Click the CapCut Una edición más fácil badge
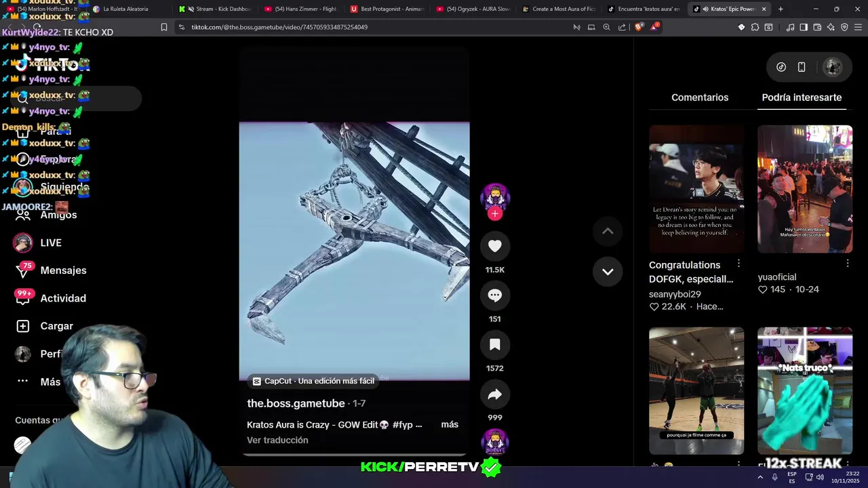This screenshot has width=868, height=488. coord(313,381)
